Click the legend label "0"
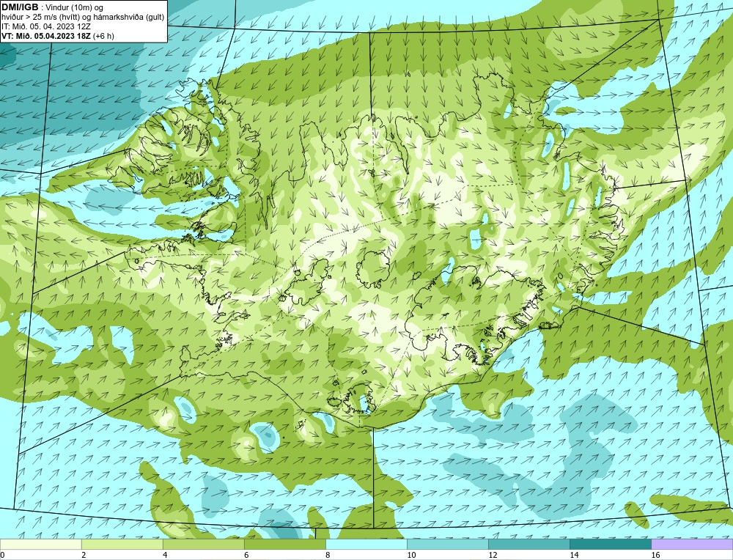 click(x=3, y=555)
